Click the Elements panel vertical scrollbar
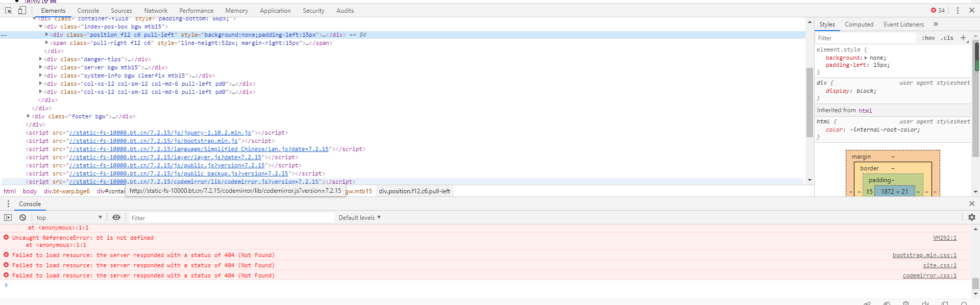The image size is (980, 305). tap(810, 101)
